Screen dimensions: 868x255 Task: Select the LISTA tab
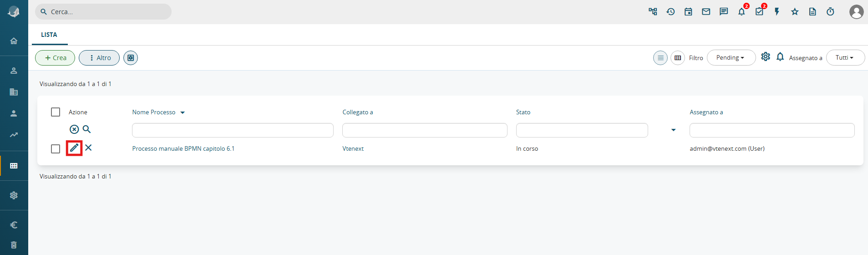coord(49,35)
